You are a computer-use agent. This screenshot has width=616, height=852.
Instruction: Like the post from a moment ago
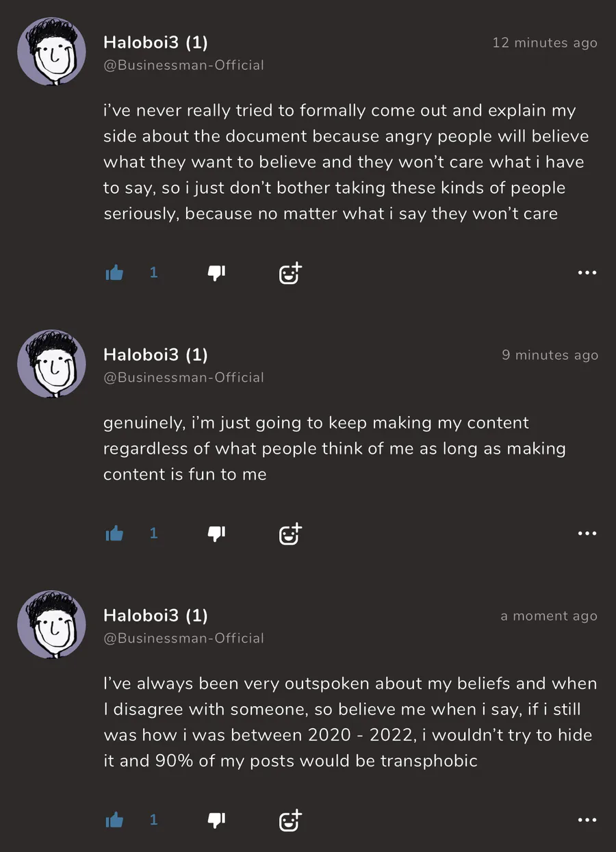pyautogui.click(x=114, y=819)
